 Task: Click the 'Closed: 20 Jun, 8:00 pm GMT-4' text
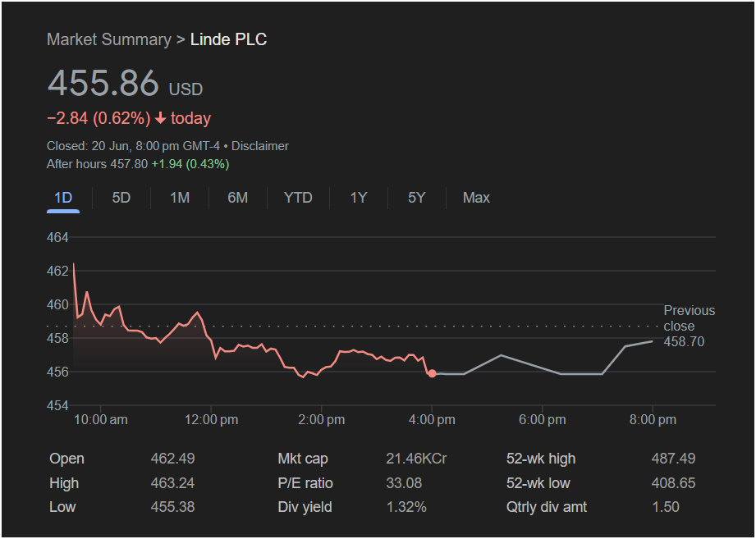[x=133, y=146]
